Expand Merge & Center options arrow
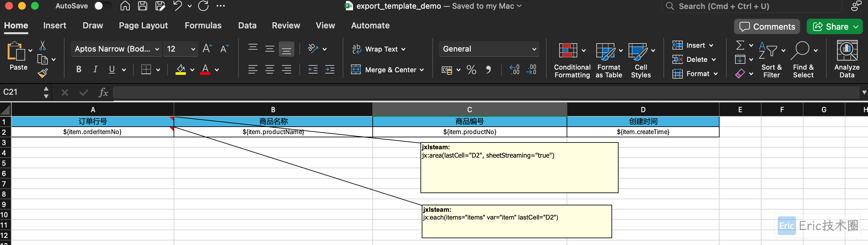 (422, 70)
